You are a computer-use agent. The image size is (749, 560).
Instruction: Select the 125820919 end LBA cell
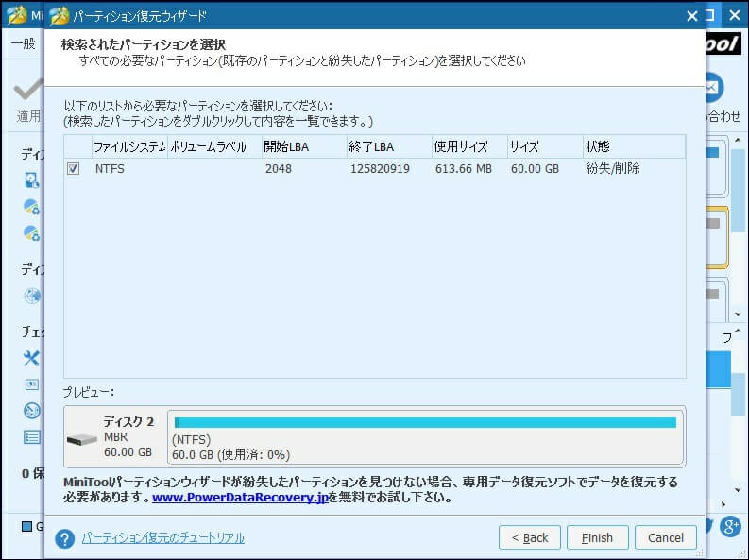(x=380, y=168)
